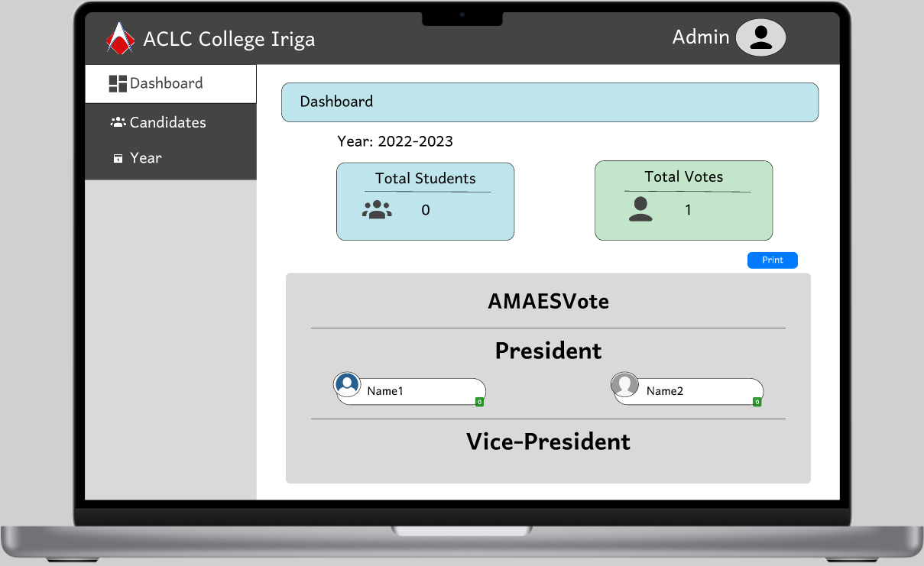Open the Admin profile avatar
The height and width of the screenshot is (566, 924).
pyautogui.click(x=760, y=37)
